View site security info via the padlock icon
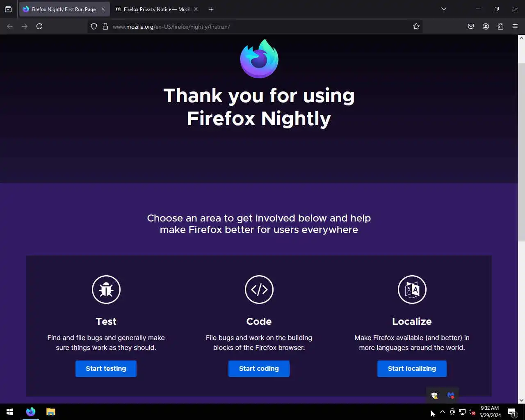525x420 pixels. (x=105, y=26)
